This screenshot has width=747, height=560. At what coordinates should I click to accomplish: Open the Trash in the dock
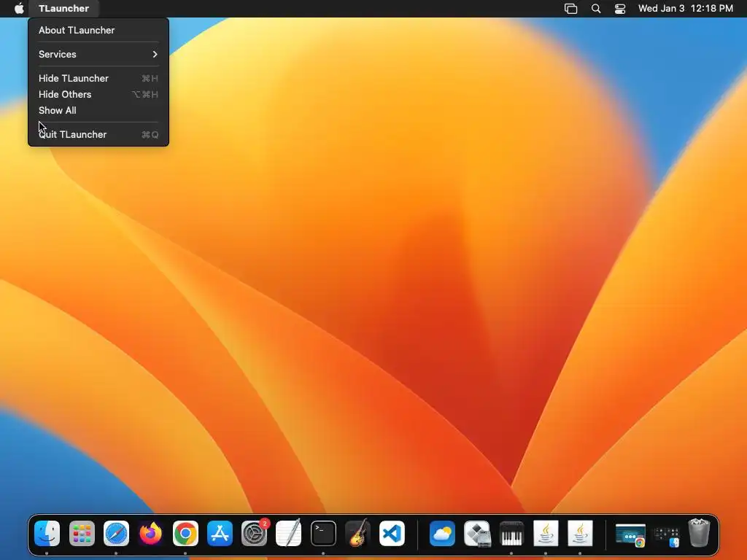click(699, 533)
